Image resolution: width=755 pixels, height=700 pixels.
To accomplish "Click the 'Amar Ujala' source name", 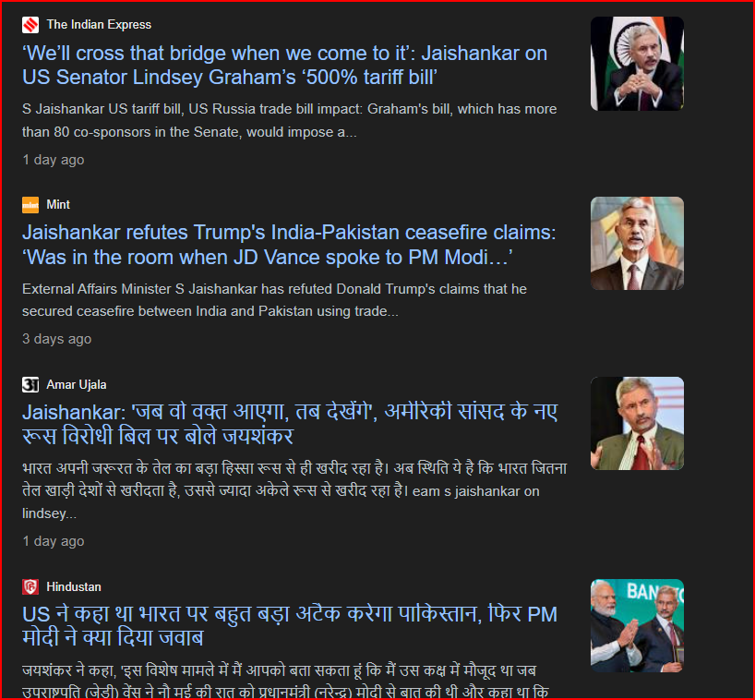I will click(x=77, y=384).
